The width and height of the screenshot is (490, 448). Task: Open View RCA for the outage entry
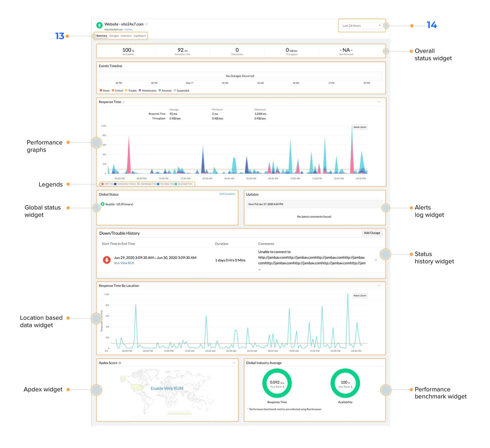127,263
